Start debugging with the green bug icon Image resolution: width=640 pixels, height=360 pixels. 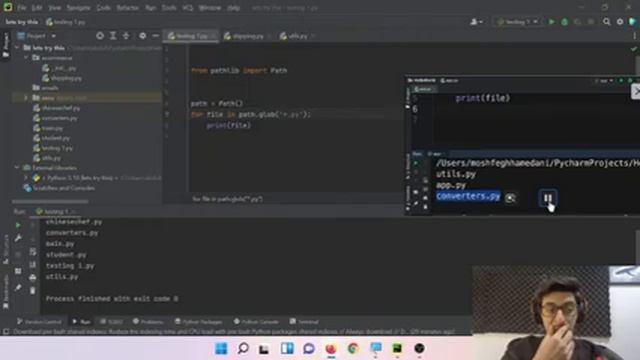(x=564, y=22)
